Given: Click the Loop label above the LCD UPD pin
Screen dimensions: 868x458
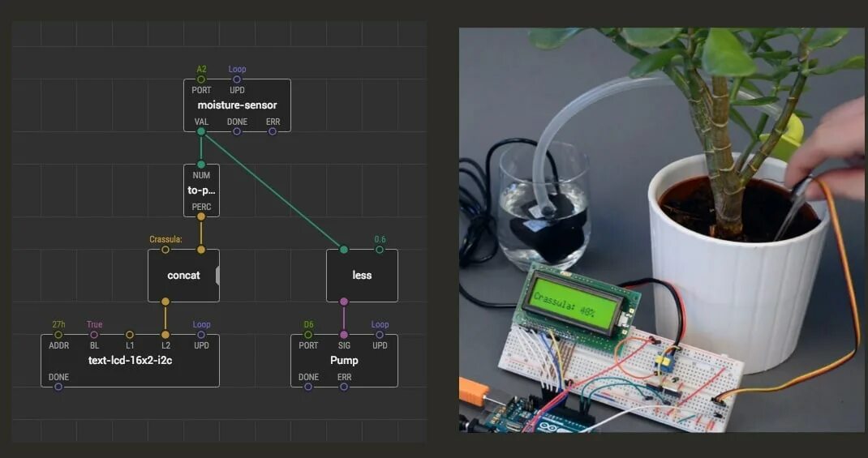Looking at the screenshot, I should click(201, 325).
